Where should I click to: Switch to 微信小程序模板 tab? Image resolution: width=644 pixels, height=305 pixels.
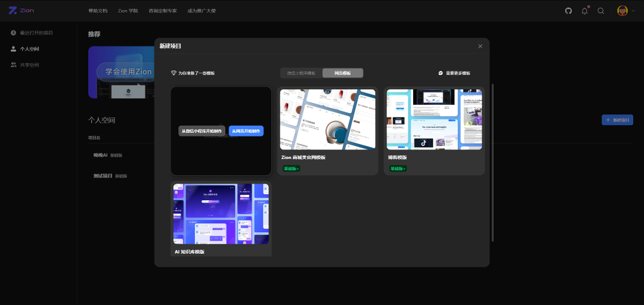301,73
